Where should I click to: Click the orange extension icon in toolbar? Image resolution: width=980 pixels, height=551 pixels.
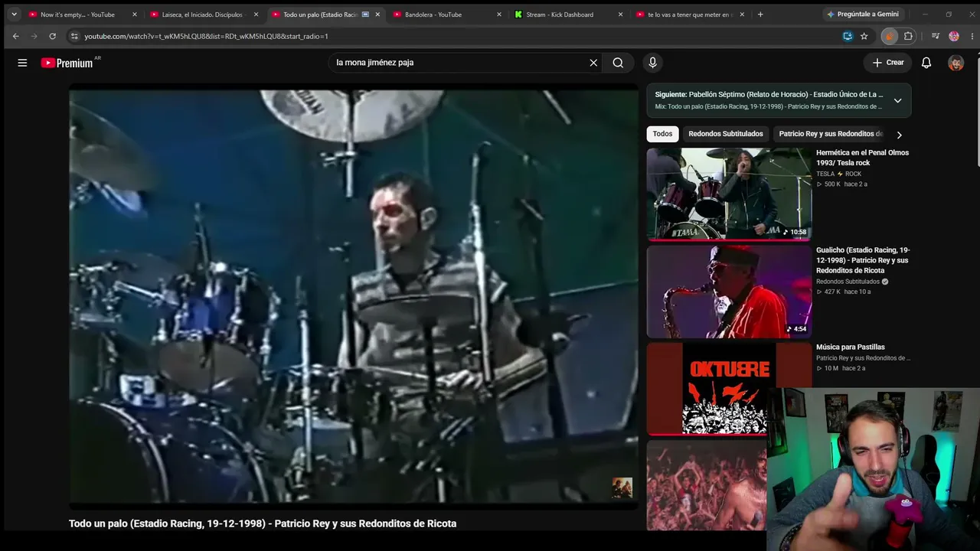(889, 36)
